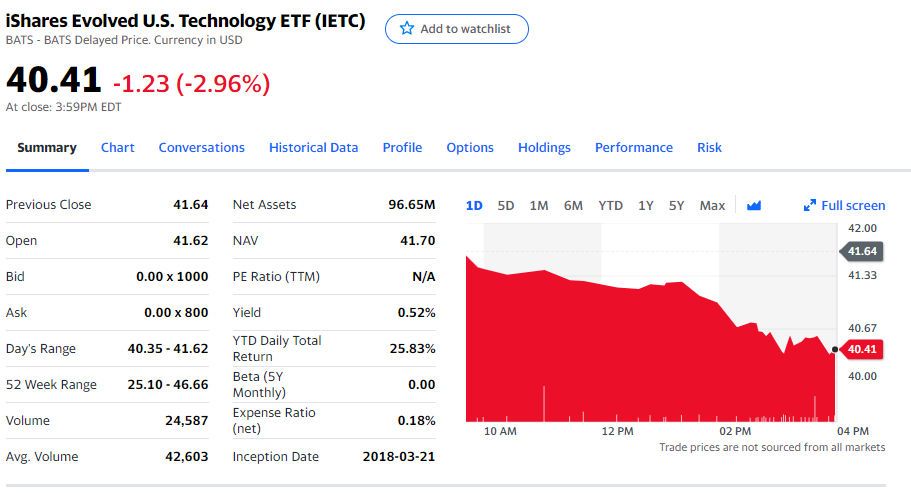Screen dimensions: 911x493
Task: Set chart range to 6M
Action: (573, 205)
